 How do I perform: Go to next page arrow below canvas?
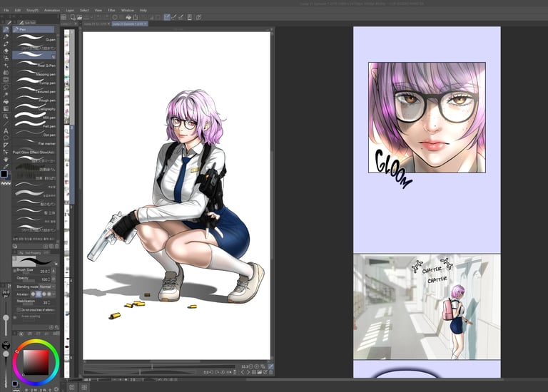pos(248,373)
